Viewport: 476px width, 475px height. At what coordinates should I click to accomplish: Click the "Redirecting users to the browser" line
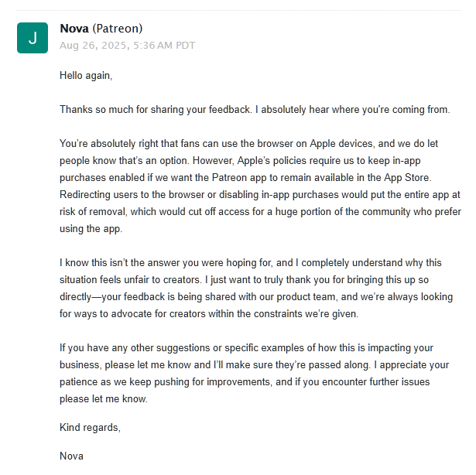139,194
